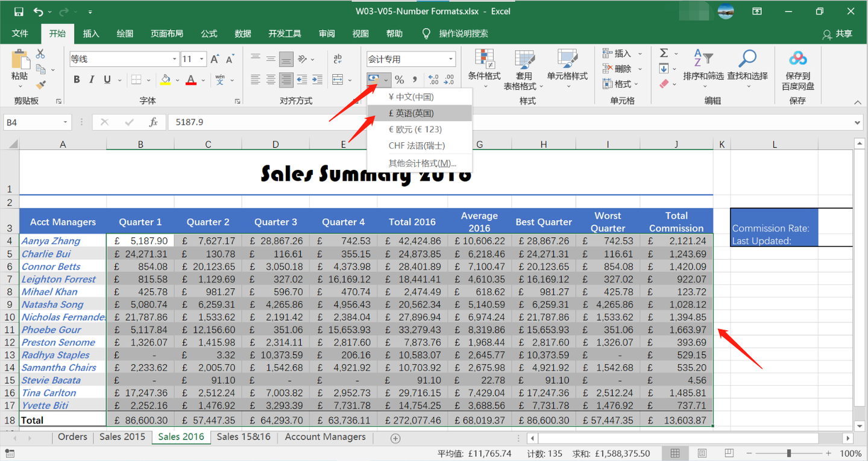Increase decimal places

(x=433, y=80)
